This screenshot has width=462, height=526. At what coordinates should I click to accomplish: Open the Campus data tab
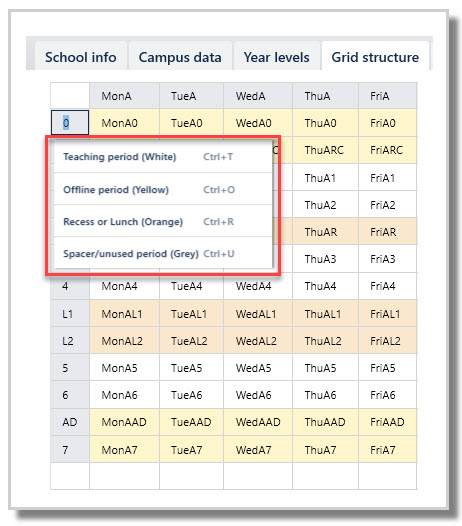pyautogui.click(x=180, y=57)
